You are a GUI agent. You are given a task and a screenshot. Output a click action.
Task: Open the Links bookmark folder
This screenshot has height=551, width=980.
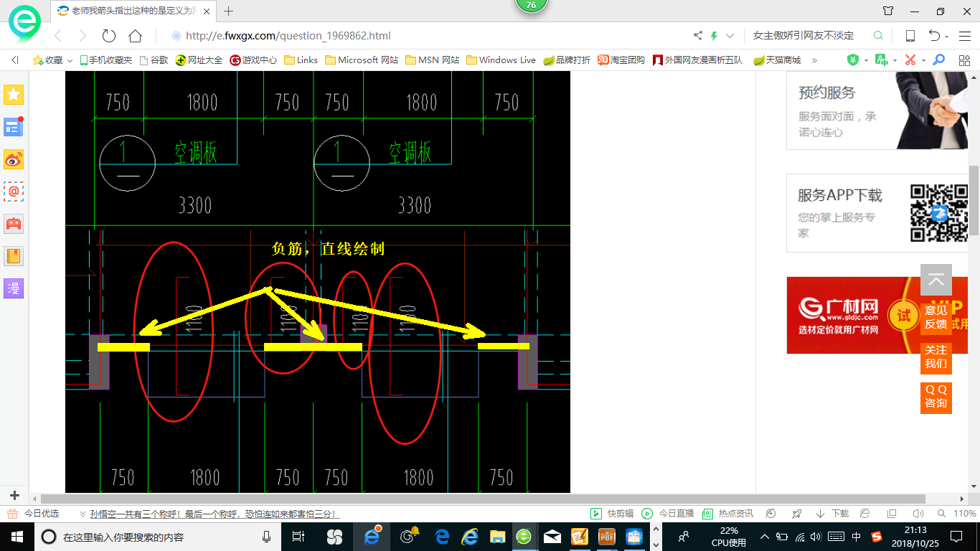[301, 60]
